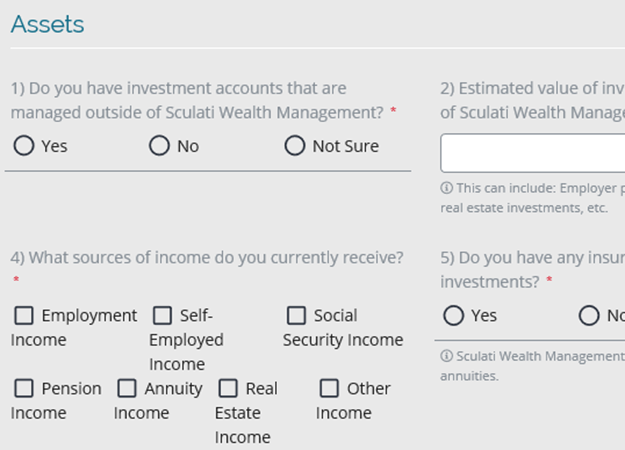Click the Employment Income label text

[74, 328]
